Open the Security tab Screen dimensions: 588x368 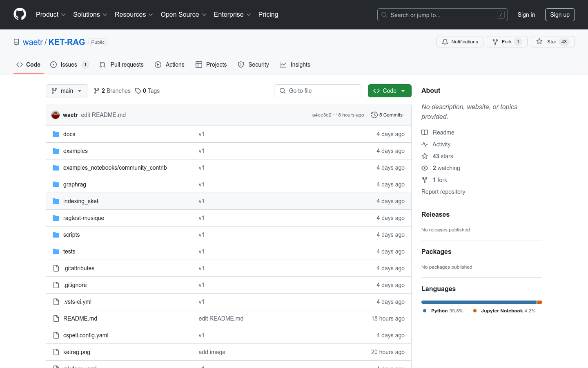tap(254, 65)
